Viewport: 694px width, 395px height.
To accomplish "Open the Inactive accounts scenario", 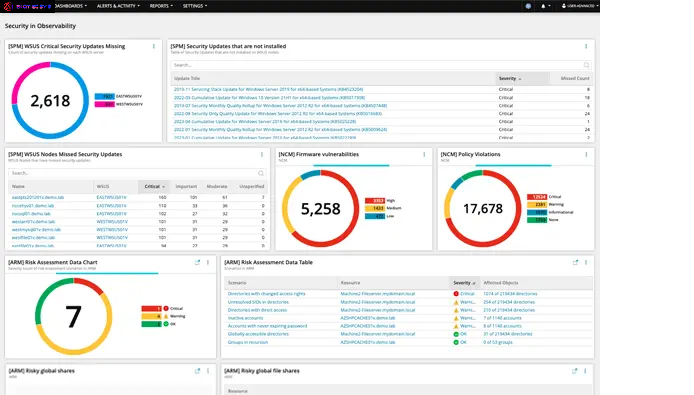I will [x=245, y=318].
